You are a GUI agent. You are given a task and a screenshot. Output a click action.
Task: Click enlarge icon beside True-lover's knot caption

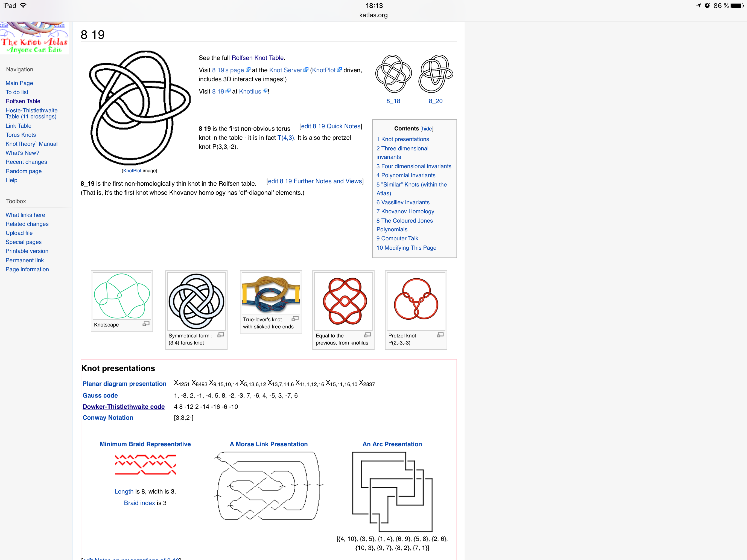pos(295,319)
